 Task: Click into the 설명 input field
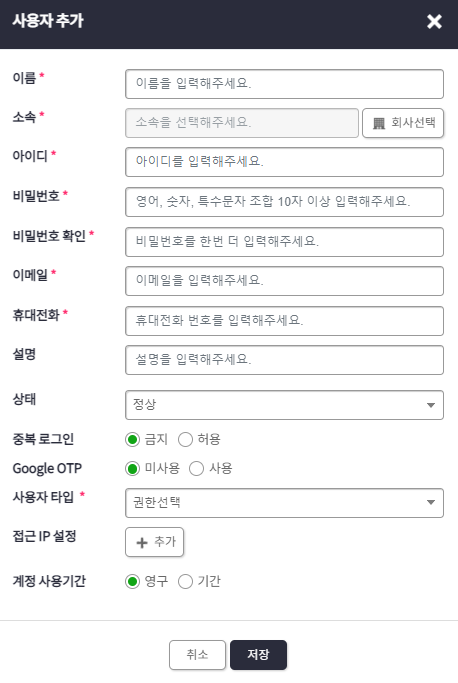pos(284,360)
